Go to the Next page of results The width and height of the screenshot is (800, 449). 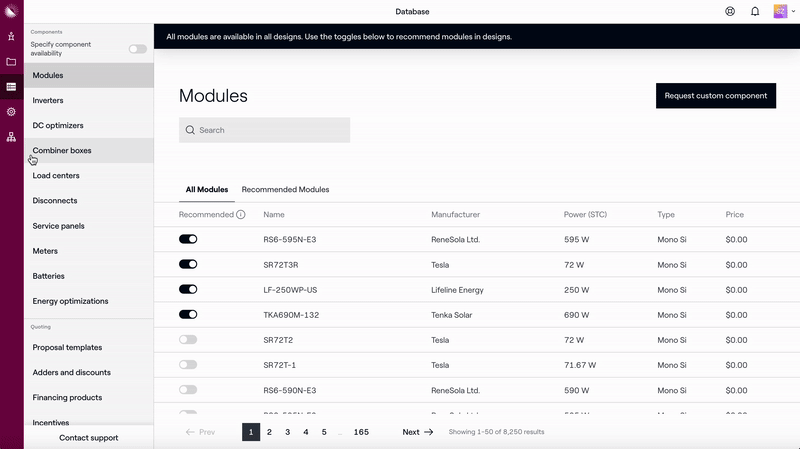pos(417,432)
